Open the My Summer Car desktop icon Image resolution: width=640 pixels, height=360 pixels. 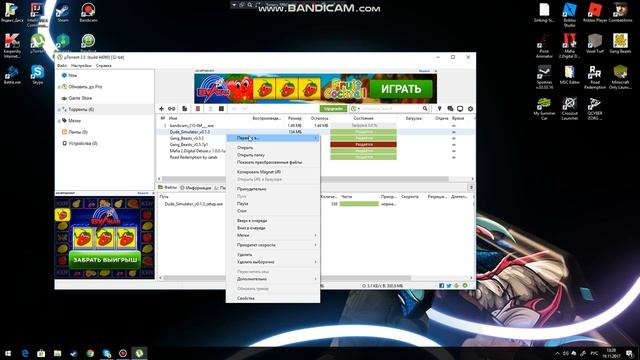[544, 108]
